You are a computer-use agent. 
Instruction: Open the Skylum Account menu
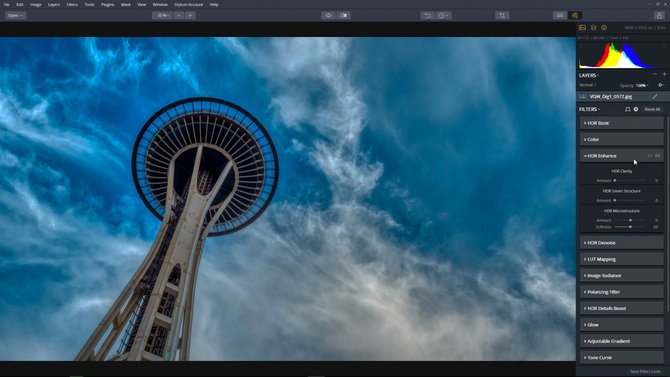[188, 4]
